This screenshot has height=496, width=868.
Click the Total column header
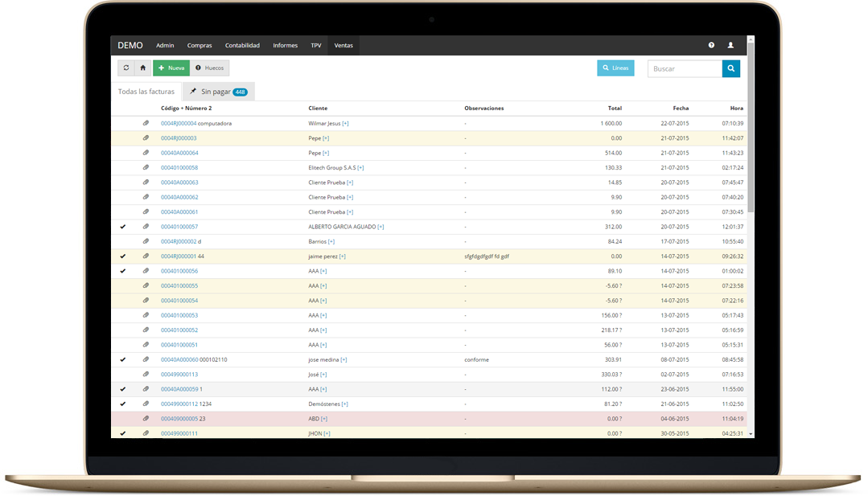(615, 109)
